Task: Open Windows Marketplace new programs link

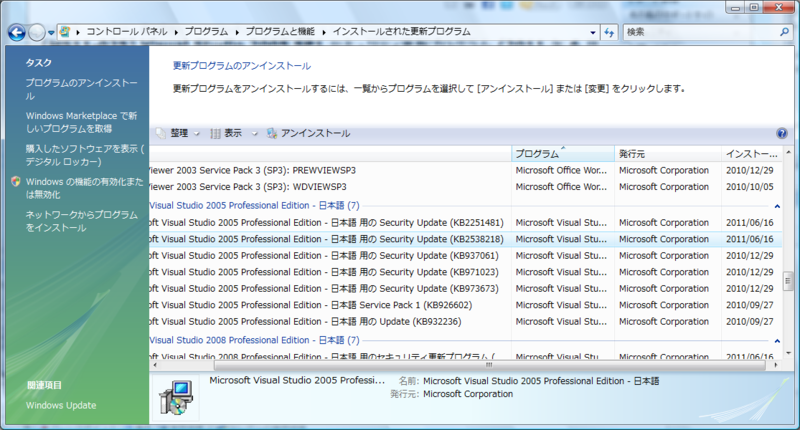Action: coord(81,122)
